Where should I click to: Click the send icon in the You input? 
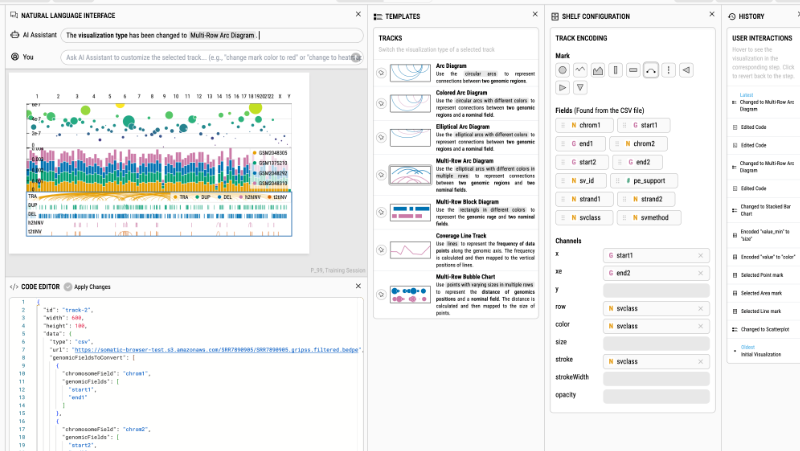point(357,57)
